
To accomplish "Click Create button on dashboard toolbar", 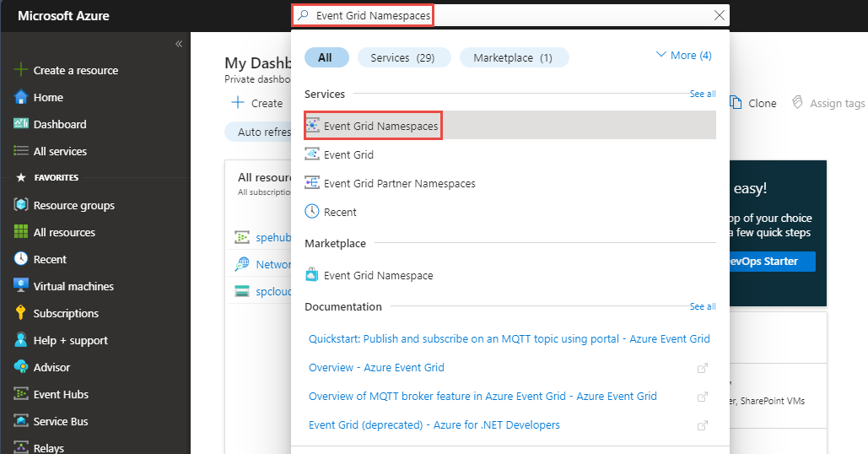I will click(257, 103).
